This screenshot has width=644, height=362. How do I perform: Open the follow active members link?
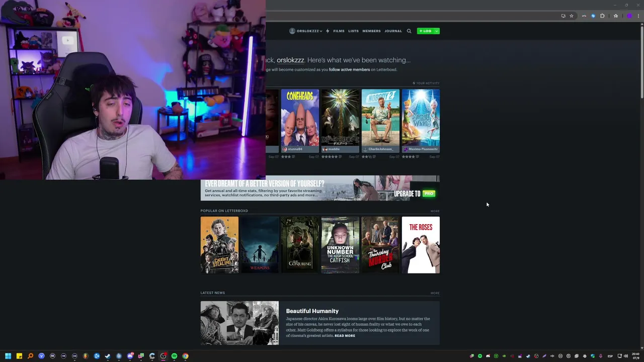tap(349, 70)
